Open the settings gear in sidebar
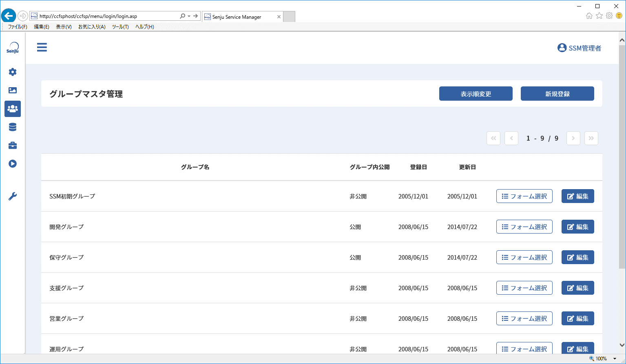This screenshot has height=364, width=626. 13,72
